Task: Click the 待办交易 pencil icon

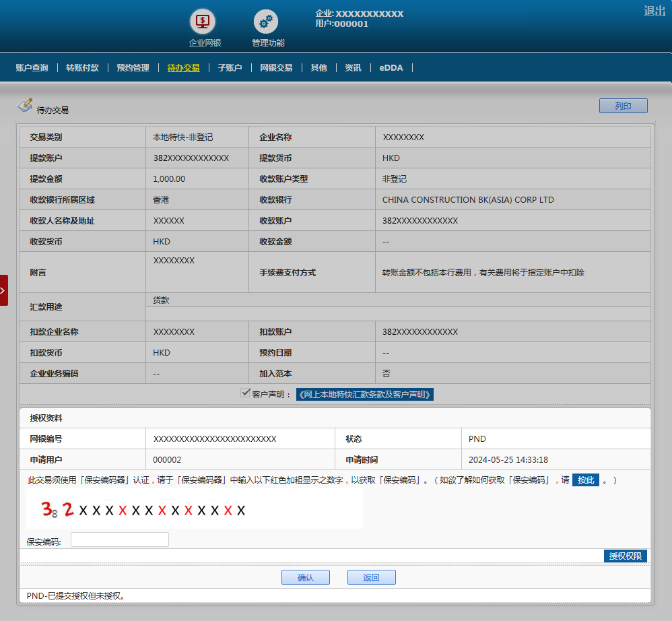Action: point(25,105)
